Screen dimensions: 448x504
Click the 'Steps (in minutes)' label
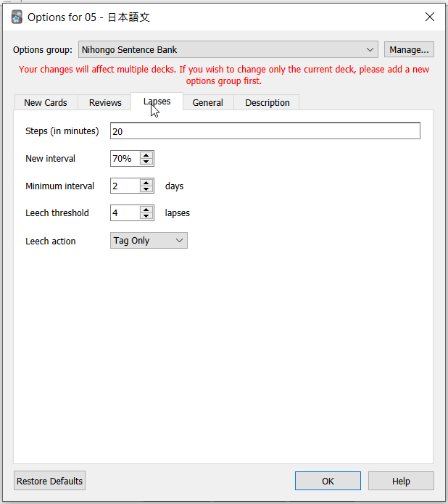[62, 131]
